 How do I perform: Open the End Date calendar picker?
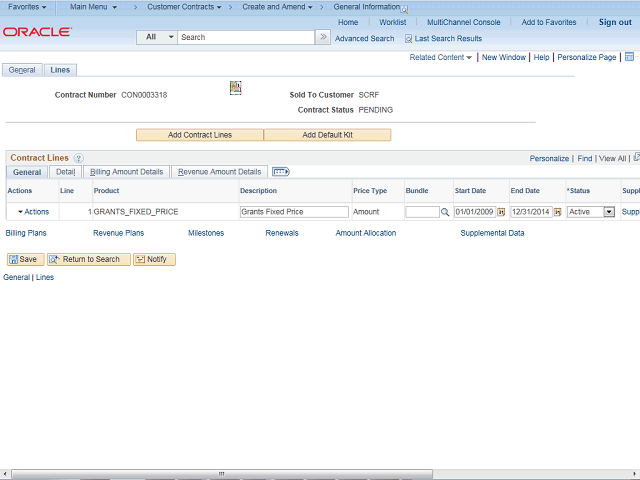(557, 212)
